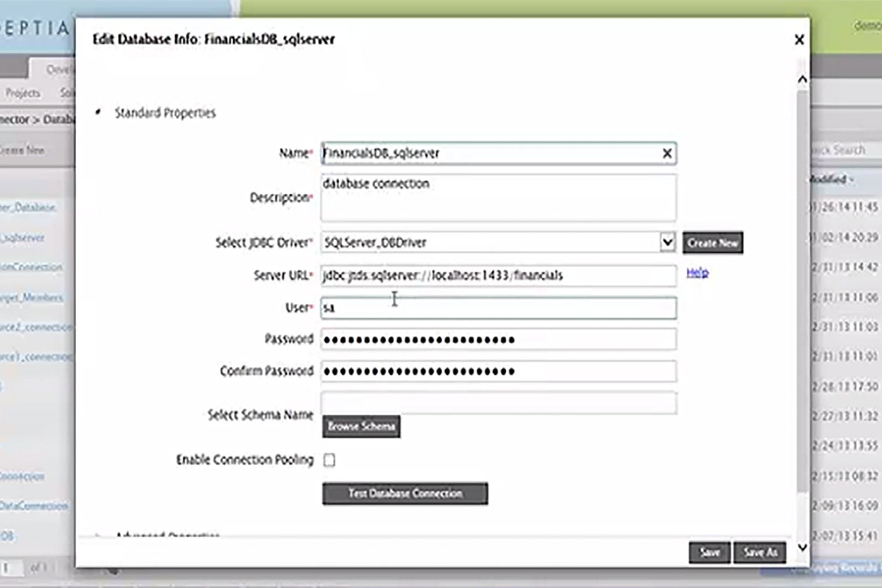Viewport: 882px width, 588px height.
Task: Open the Help link beside Server URL
Action: click(x=697, y=273)
